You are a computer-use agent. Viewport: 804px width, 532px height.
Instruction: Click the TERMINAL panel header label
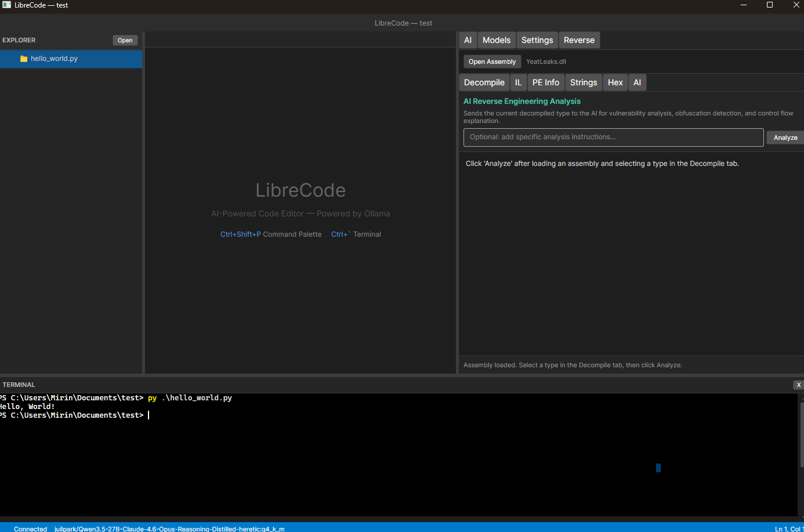click(x=19, y=385)
